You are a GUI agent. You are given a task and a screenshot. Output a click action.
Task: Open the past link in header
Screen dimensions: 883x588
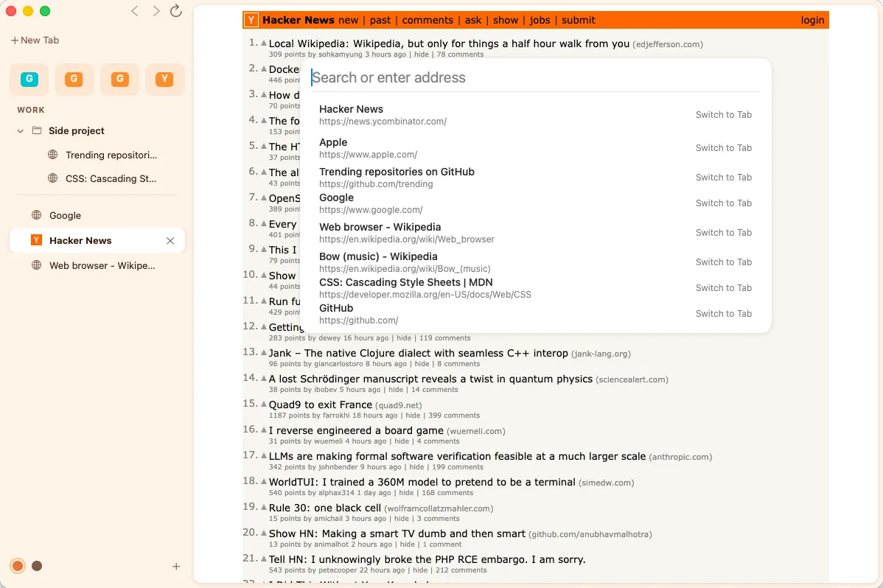(x=380, y=21)
